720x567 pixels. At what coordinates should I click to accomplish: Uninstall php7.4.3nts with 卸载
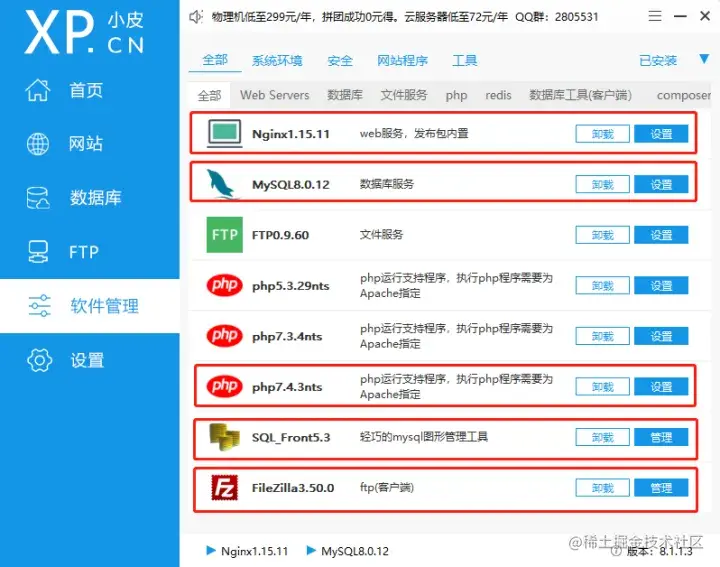coord(602,387)
